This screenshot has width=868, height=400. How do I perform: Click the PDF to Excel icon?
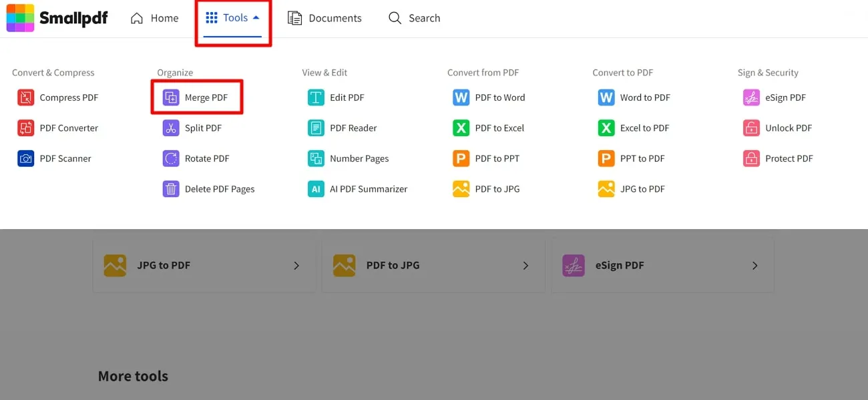(x=461, y=128)
